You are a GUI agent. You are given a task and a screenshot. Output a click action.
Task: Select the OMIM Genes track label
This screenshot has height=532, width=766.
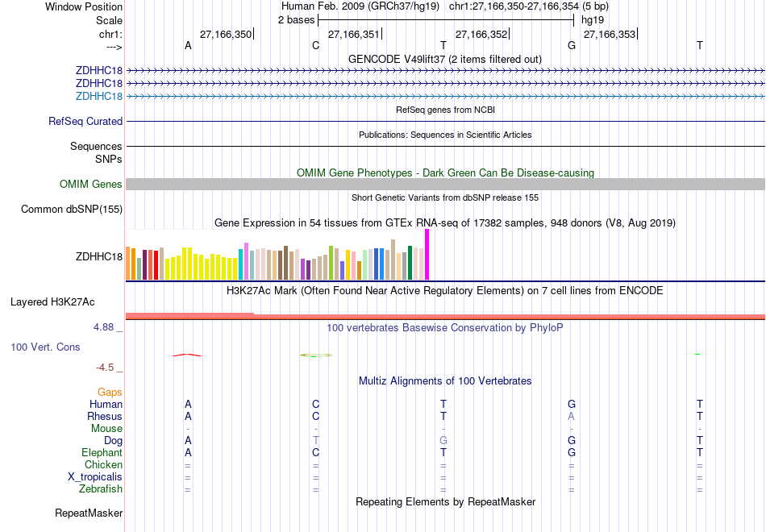click(x=91, y=184)
